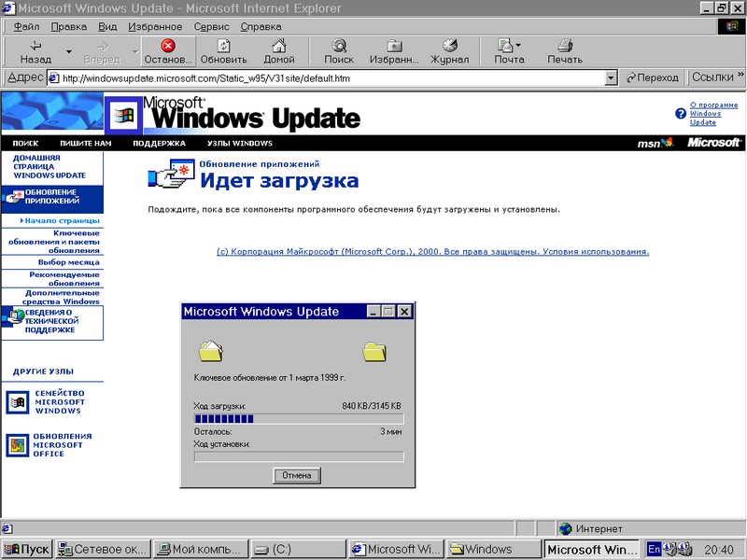Click the source open-folder icon in dialog
The width and height of the screenshot is (747, 560).
[x=211, y=352]
